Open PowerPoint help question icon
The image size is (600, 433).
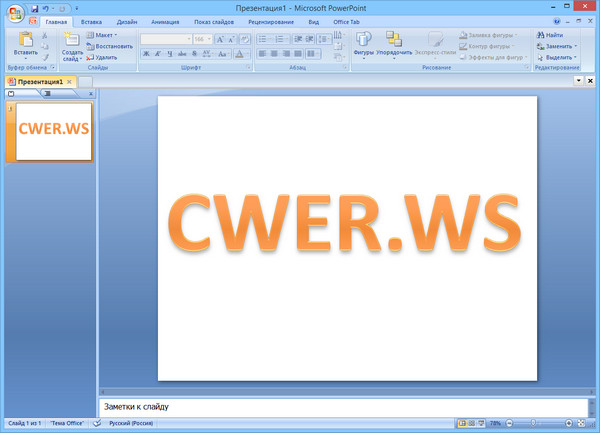(x=557, y=21)
